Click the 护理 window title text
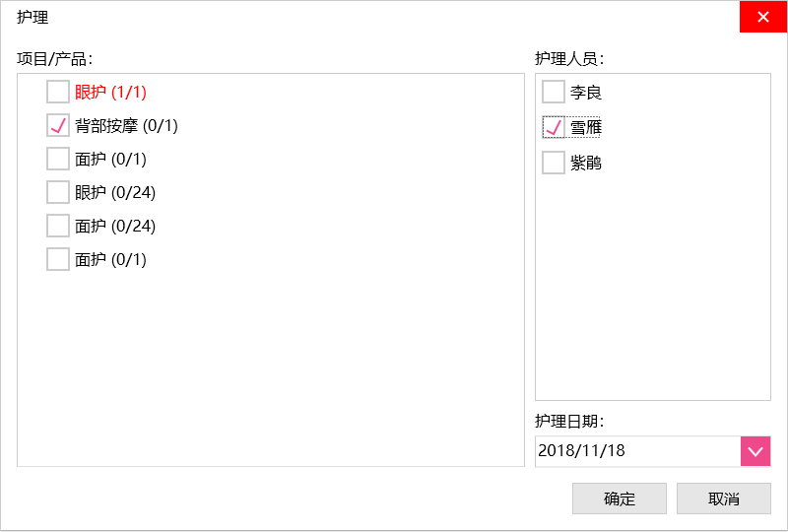This screenshot has height=532, width=788. point(33,17)
